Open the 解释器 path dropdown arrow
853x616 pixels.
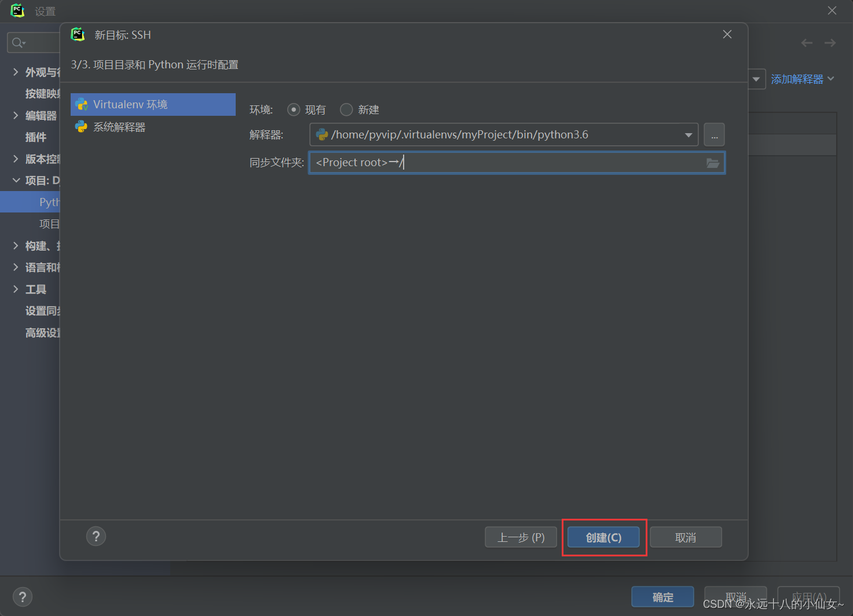coord(688,135)
